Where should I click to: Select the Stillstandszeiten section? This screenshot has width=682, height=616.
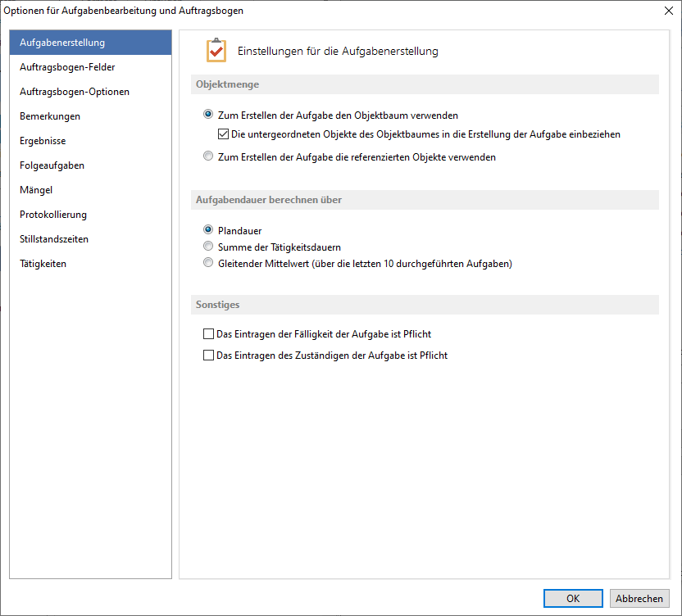(90, 239)
